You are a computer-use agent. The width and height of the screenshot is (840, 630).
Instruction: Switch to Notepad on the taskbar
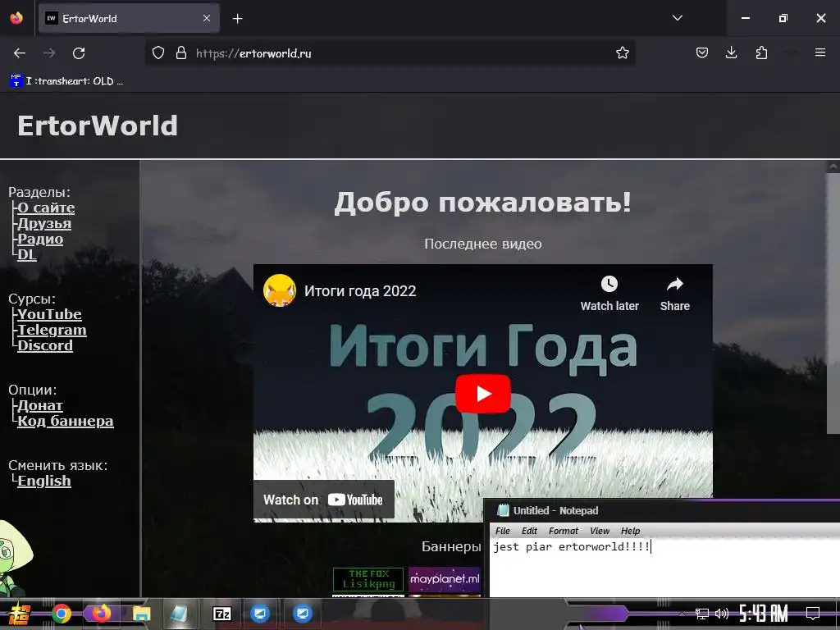click(x=180, y=614)
